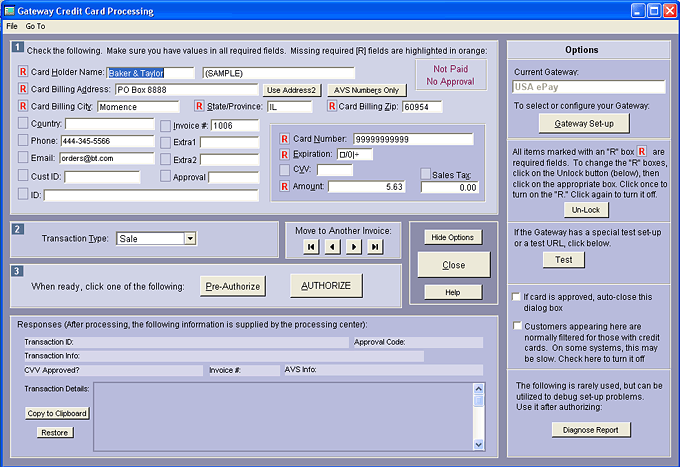This screenshot has height=467, width=680.
Task: Click the R box beside Amount
Action: click(284, 186)
